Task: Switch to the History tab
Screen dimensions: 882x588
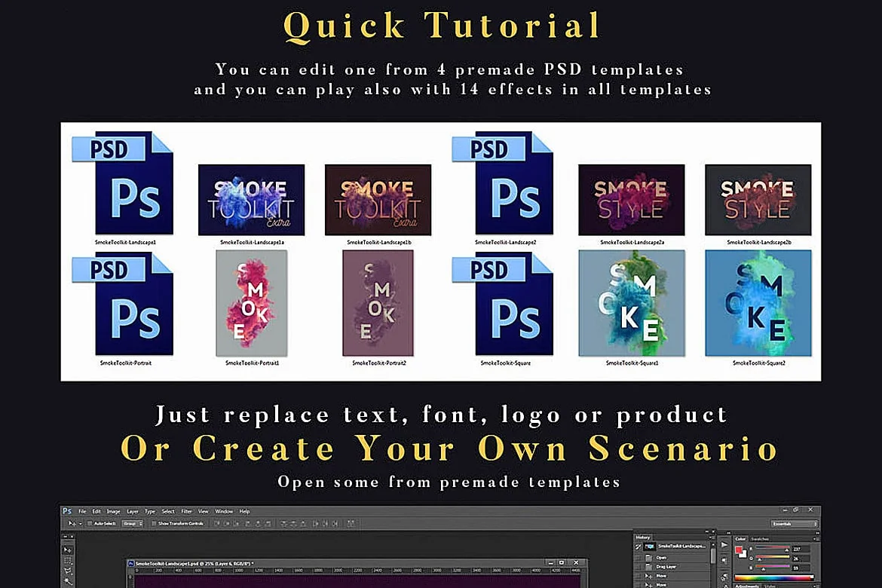Action: coord(643,537)
